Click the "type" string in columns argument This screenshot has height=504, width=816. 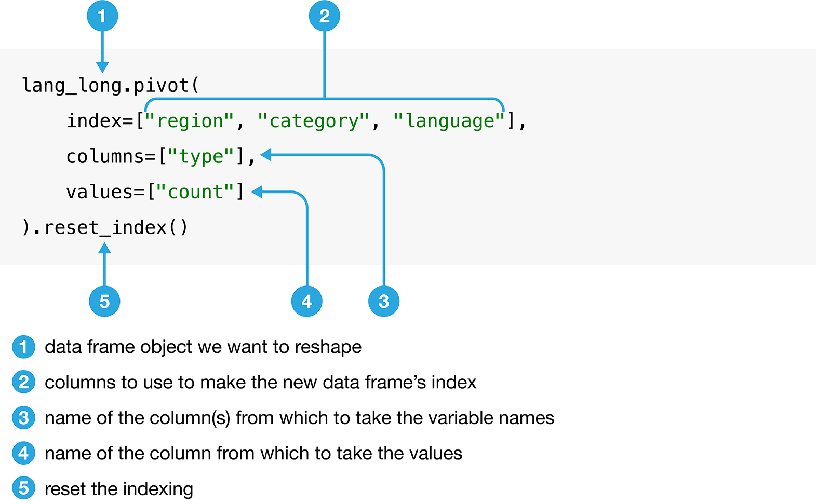(201, 156)
